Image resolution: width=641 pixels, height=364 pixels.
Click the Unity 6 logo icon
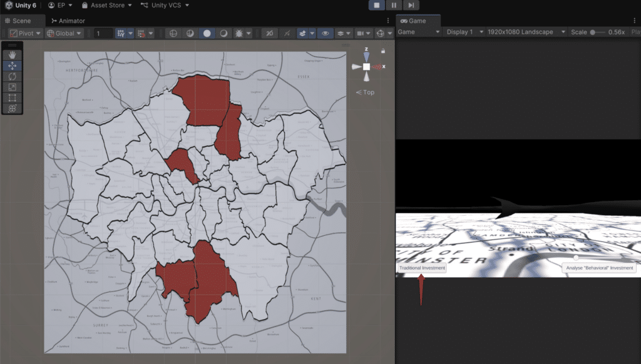coord(8,5)
